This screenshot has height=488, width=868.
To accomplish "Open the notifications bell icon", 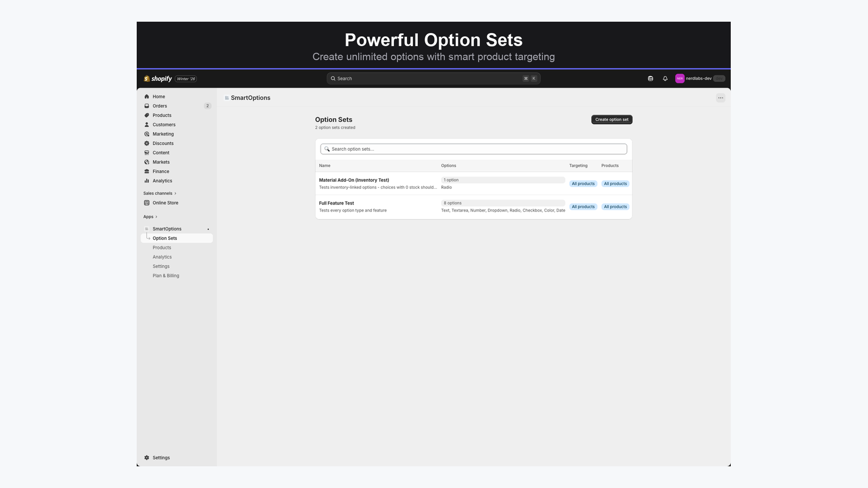I will point(665,78).
